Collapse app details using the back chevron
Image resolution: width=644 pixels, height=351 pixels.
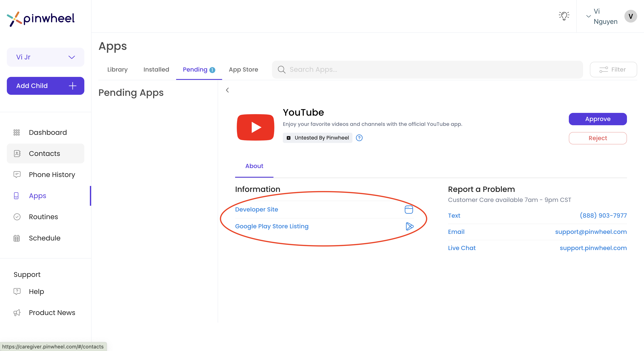click(227, 90)
